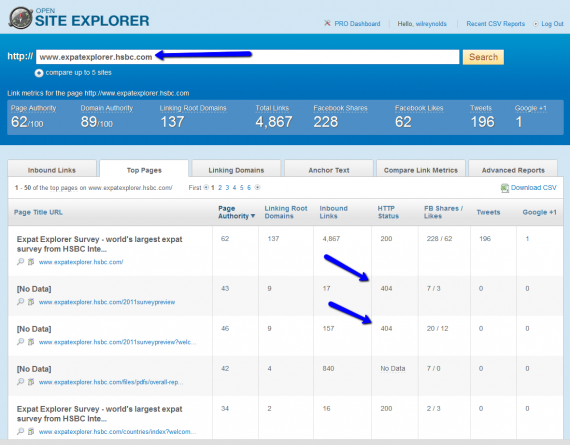
Task: Click Total Links value 4,867 in summary
Action: pos(274,122)
